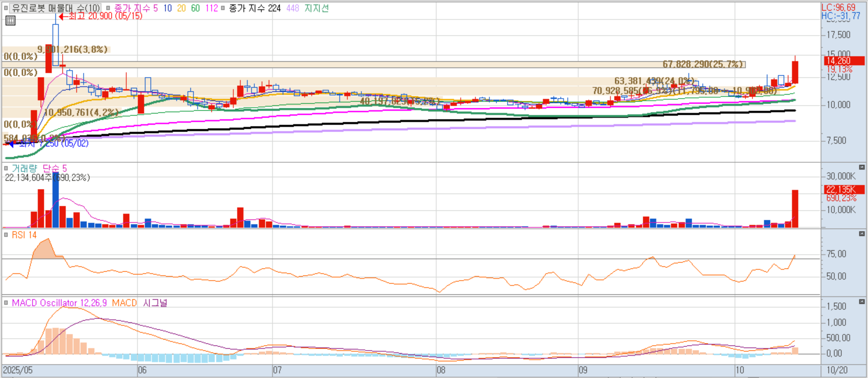Select the 종가 지수 224 moving average label
The height and width of the screenshot is (378, 868).
click(x=255, y=8)
